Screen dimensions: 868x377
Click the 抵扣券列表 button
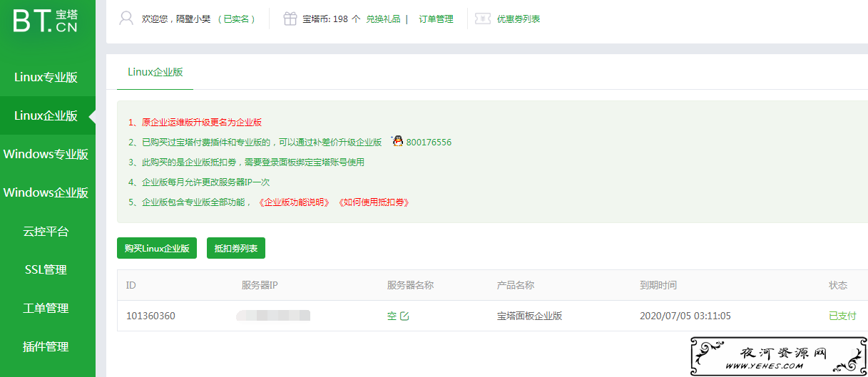236,248
